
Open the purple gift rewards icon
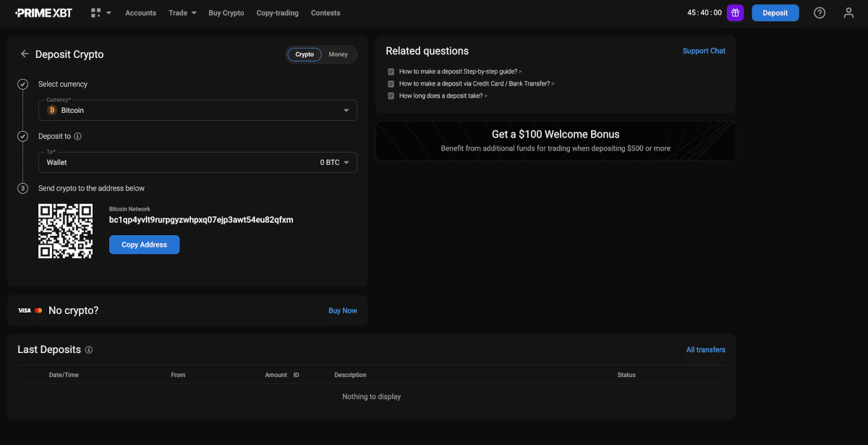[736, 12]
